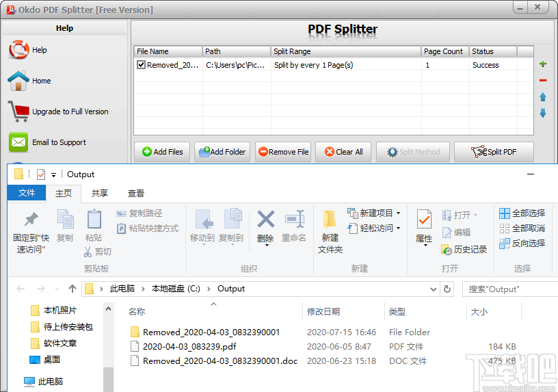Viewport: 558px width, 392px height.
Task: Click 全部取消 in the ribbon
Action: pyautogui.click(x=522, y=228)
